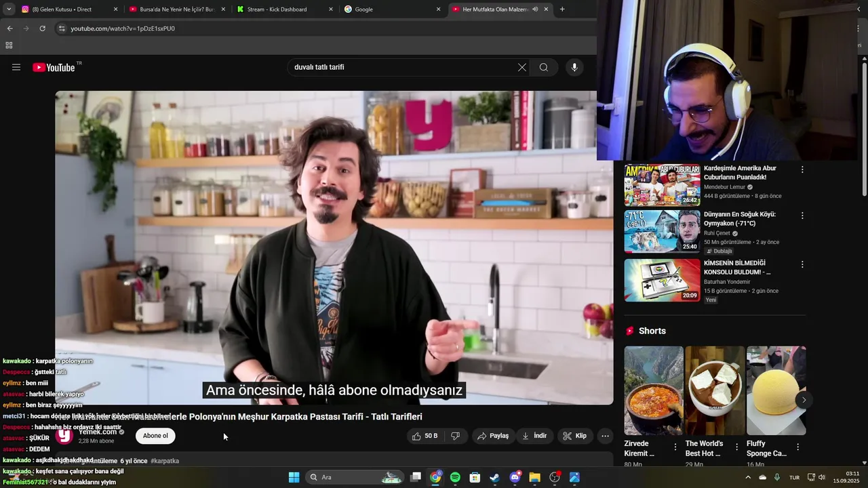This screenshot has width=868, height=488.
Task: Open KİMSENİN BİLMEDİĞİ KONSOLU thumbnail
Action: 662,280
